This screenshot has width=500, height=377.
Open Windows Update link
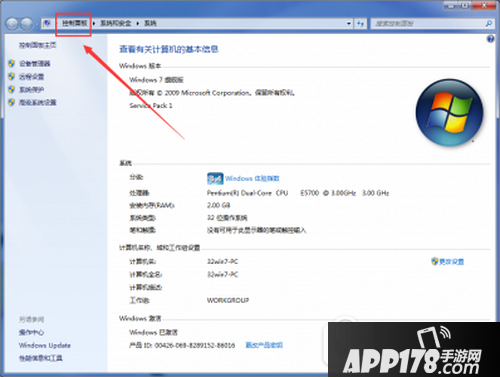(x=45, y=345)
